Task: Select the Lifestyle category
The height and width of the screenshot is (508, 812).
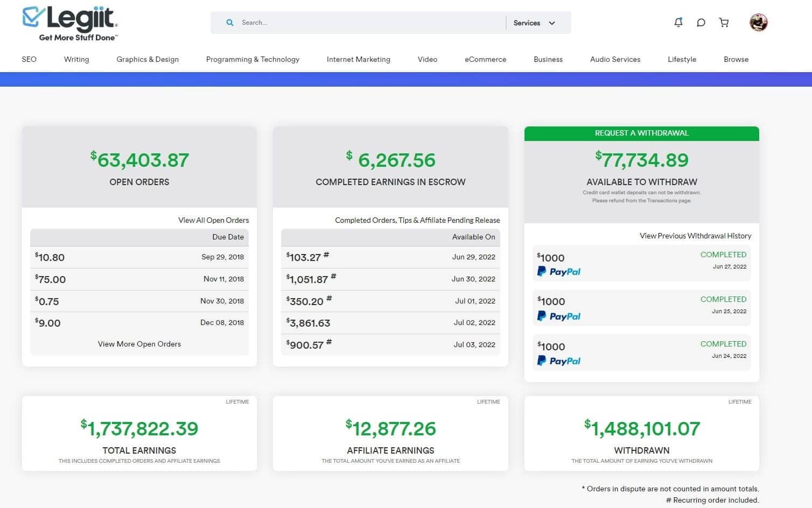Action: tap(682, 59)
